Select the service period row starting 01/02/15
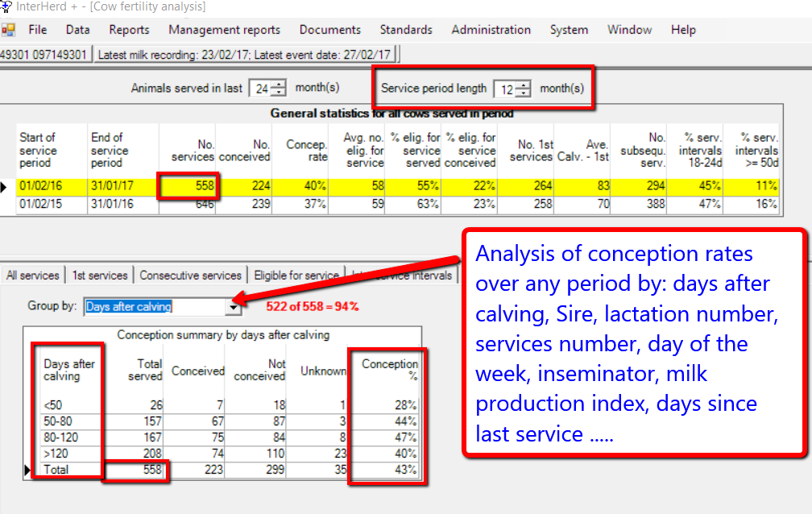The image size is (812, 514). 399,204
